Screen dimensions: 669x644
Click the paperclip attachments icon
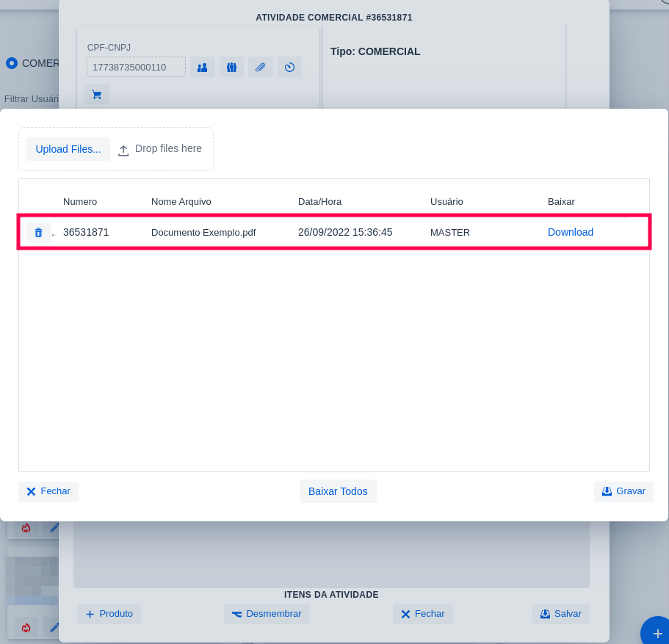coord(260,68)
